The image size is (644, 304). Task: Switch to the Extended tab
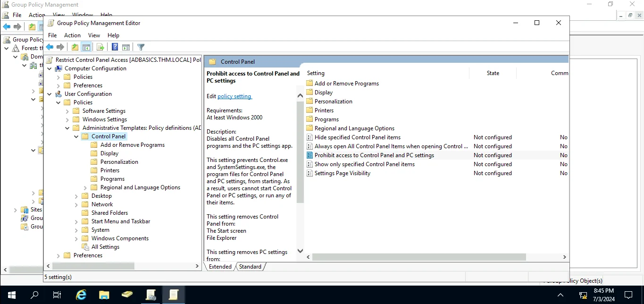coord(220,267)
